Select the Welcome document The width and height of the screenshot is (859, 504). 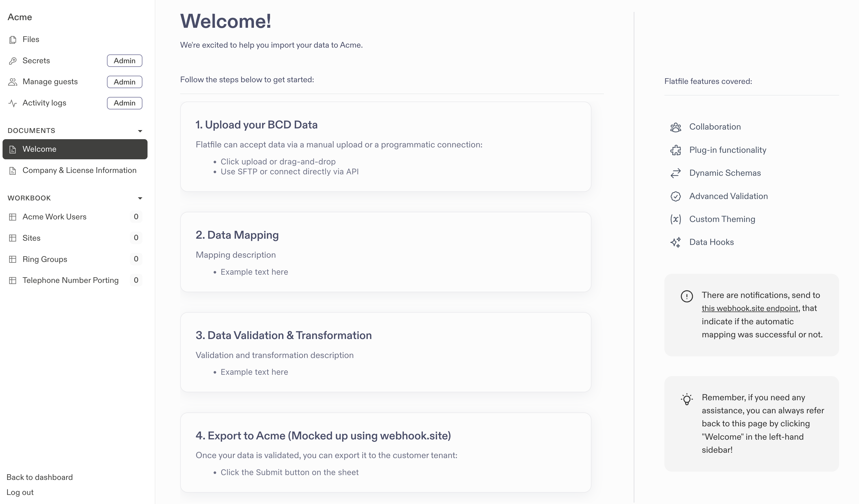tap(75, 149)
